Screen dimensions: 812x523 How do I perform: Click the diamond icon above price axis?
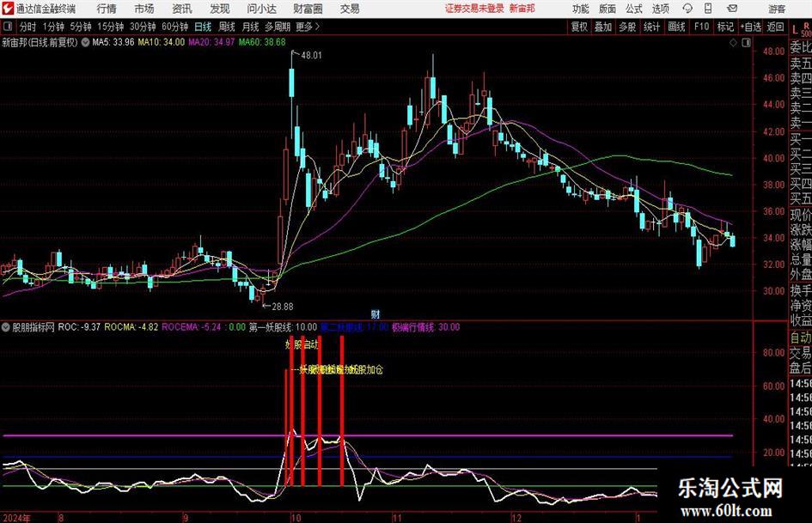point(733,43)
